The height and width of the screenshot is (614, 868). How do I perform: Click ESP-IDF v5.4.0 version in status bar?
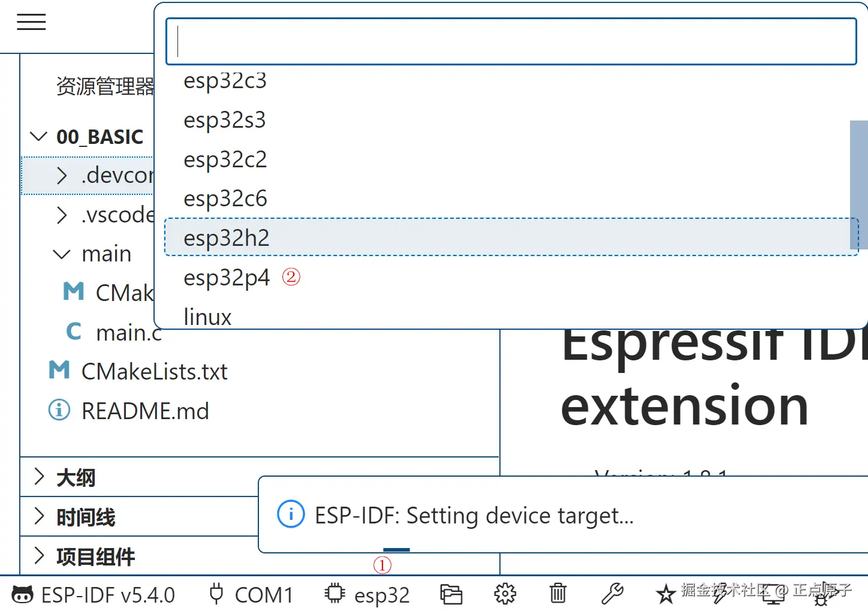(94, 595)
